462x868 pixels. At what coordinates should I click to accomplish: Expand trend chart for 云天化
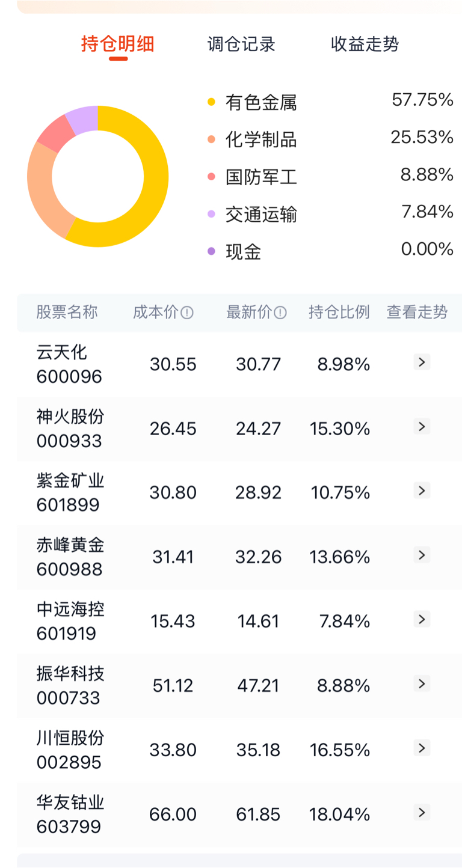(x=422, y=362)
